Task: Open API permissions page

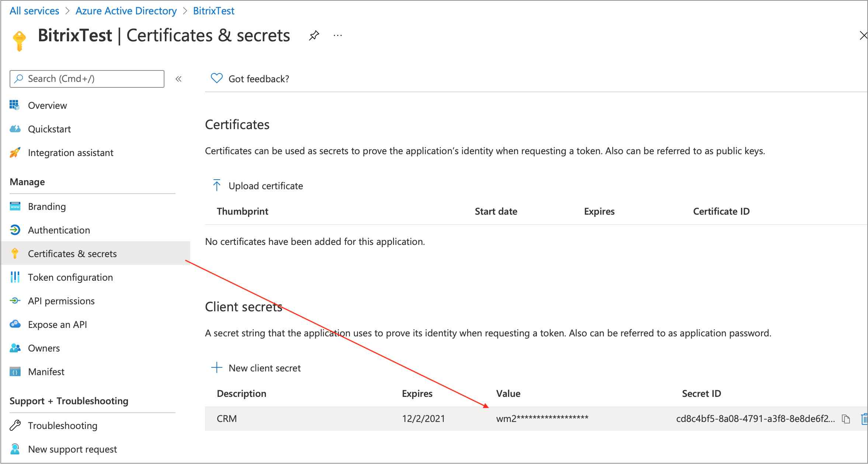Action: [x=61, y=301]
